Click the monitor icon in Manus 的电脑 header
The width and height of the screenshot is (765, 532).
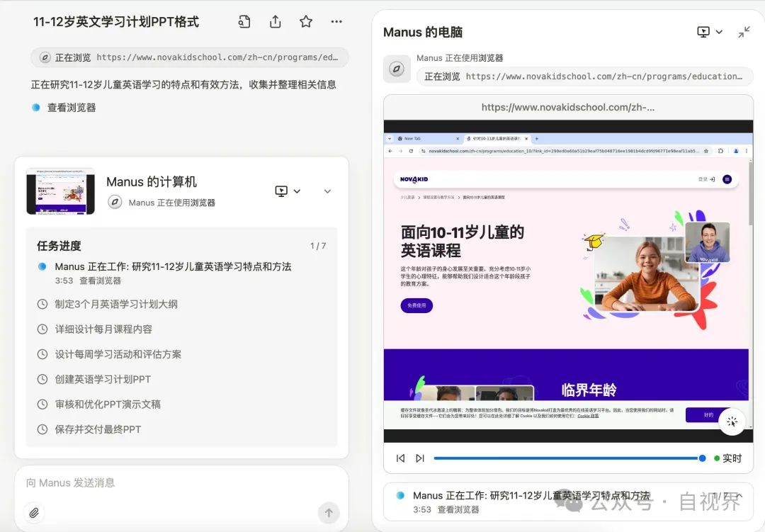704,32
